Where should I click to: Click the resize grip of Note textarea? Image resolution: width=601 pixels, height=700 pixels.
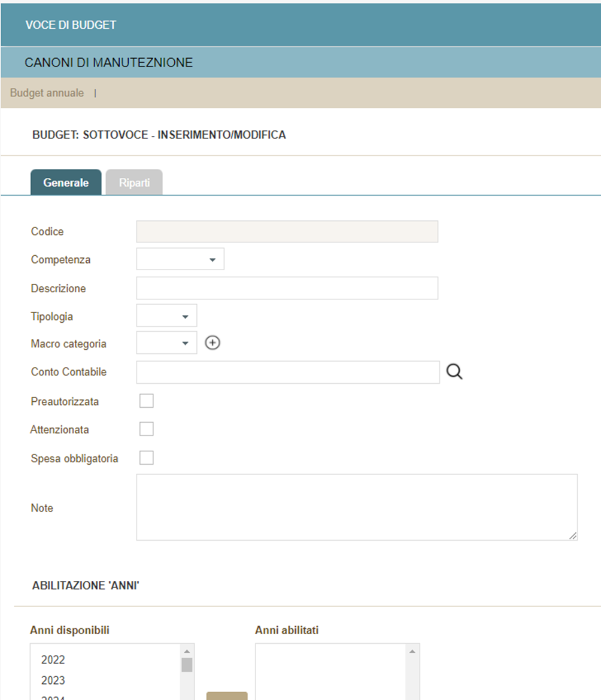click(573, 536)
